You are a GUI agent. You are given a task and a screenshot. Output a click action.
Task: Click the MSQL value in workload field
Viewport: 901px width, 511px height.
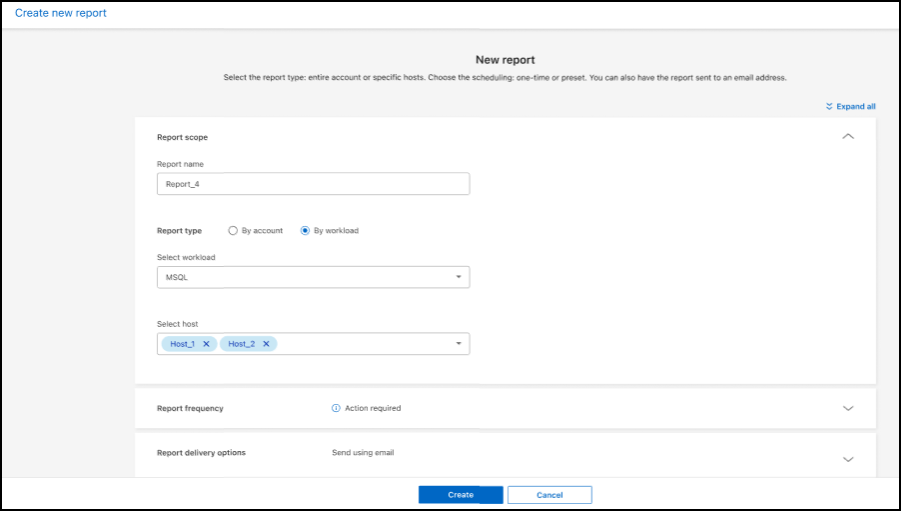pos(176,277)
